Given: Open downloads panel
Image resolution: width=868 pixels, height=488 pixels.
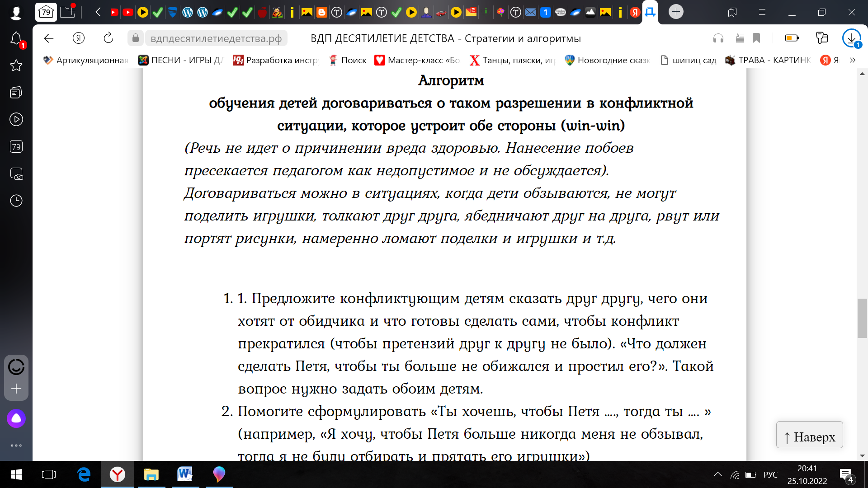Looking at the screenshot, I should [x=852, y=38].
